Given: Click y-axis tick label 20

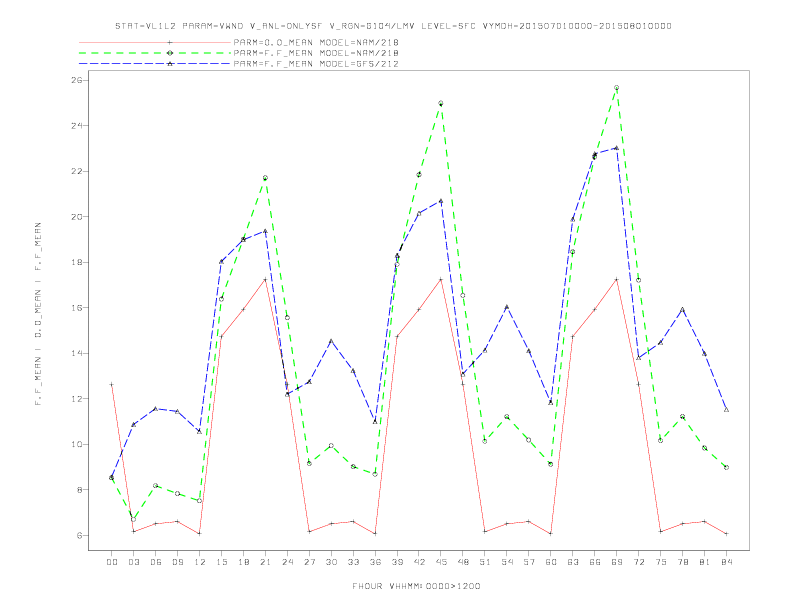Looking at the screenshot, I should pyautogui.click(x=77, y=217).
